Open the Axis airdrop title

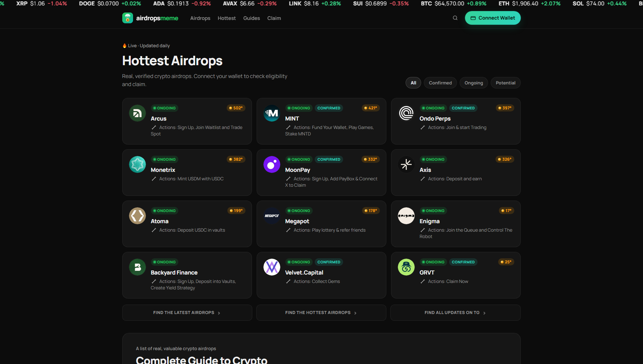(425, 170)
